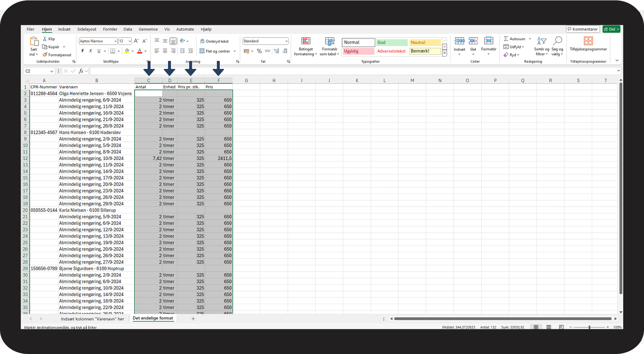Screen dimensions: 644x354
Task: Click the Formatpensel format painter icon
Action: tap(45, 55)
